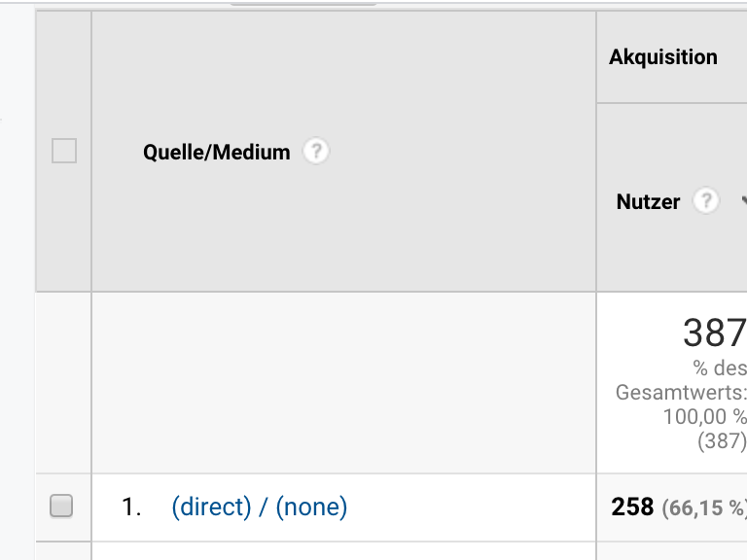Select the Akquisition column group header
The height and width of the screenshot is (560, 747).
(x=662, y=57)
